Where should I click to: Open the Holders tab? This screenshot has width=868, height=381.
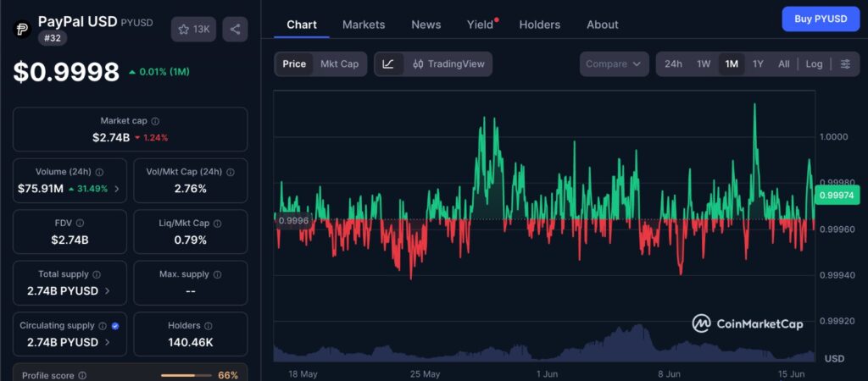[540, 25]
